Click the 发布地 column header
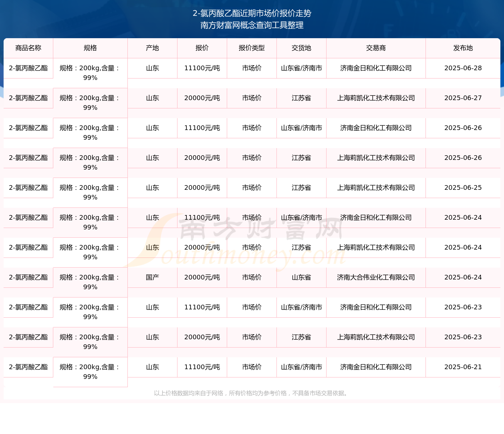The height and width of the screenshot is (434, 504). (463, 48)
